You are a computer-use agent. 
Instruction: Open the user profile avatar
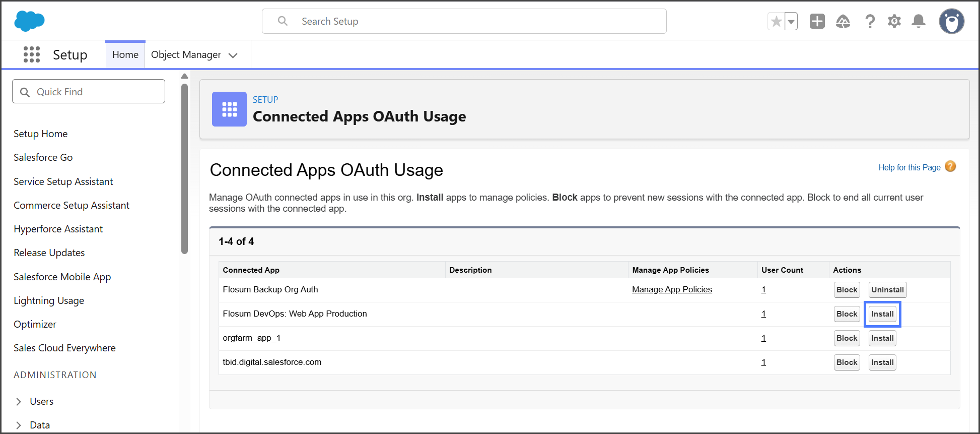pyautogui.click(x=951, y=21)
